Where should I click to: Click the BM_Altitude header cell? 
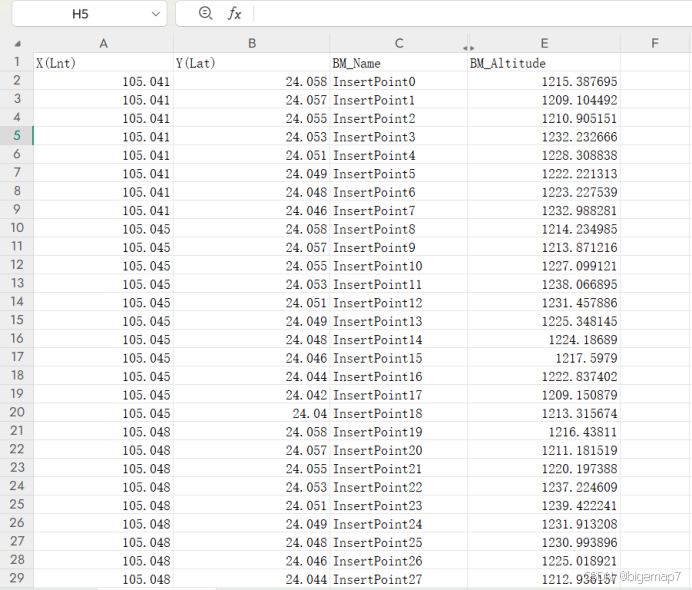tap(544, 63)
